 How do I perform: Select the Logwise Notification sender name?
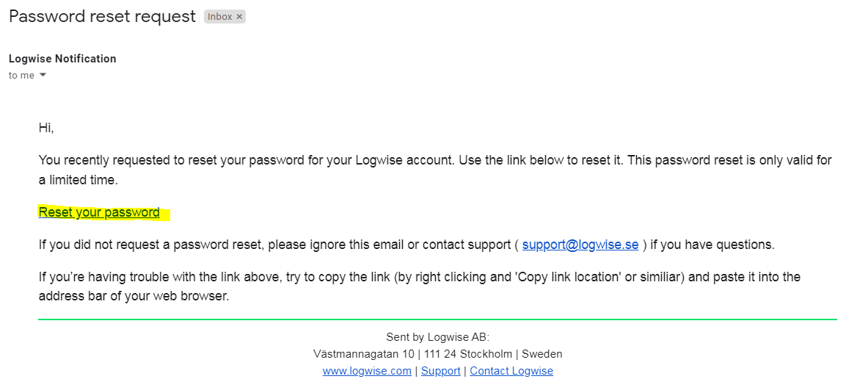click(62, 59)
